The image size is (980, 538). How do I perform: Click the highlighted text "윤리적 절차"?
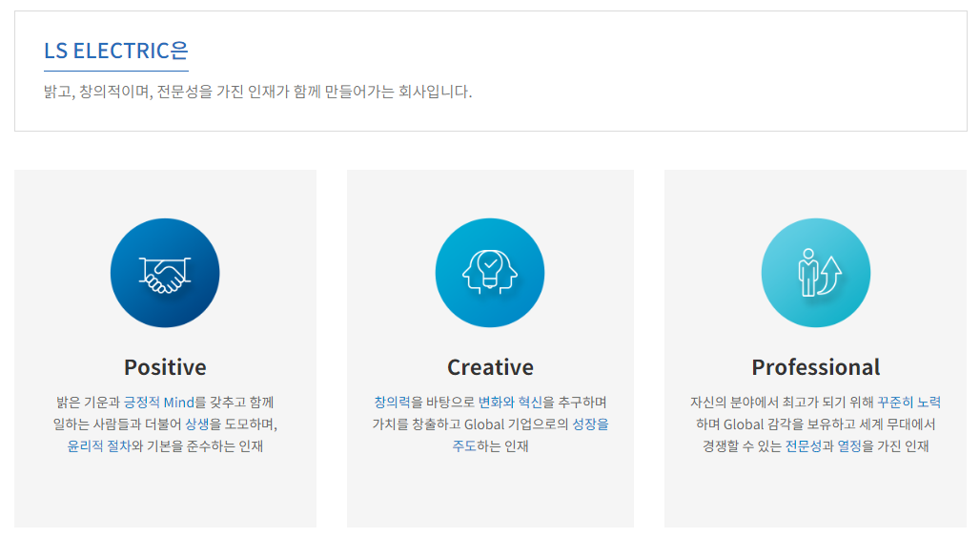99,446
